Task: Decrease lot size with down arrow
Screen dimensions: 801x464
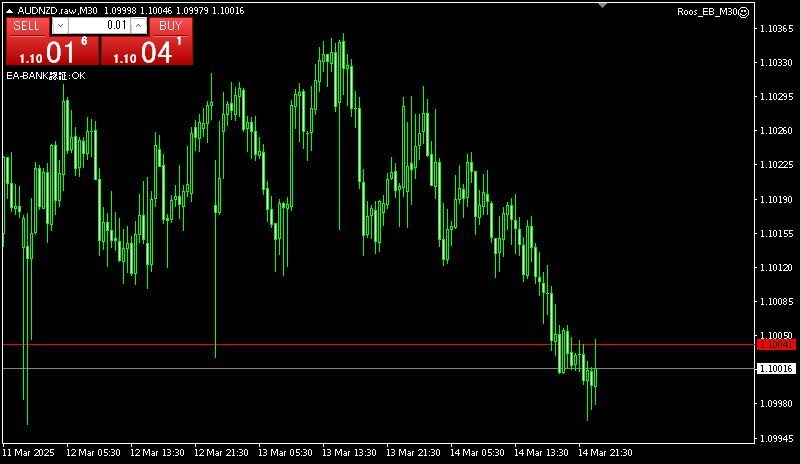Action: (x=59, y=25)
